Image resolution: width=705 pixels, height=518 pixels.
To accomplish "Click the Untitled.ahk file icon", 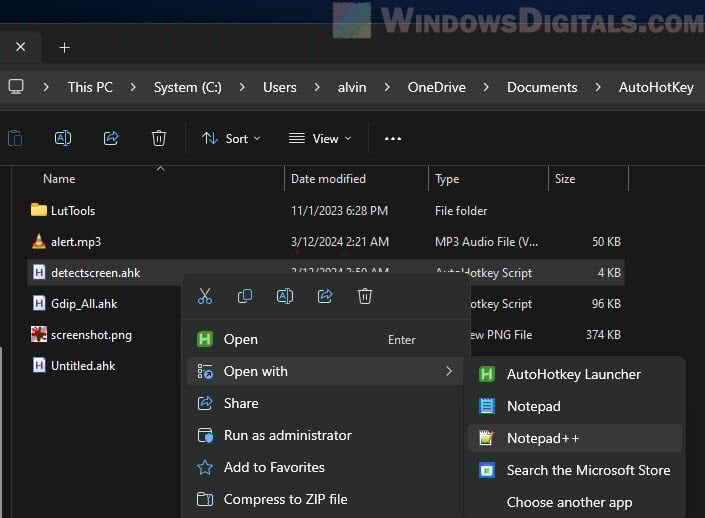I will coord(39,365).
